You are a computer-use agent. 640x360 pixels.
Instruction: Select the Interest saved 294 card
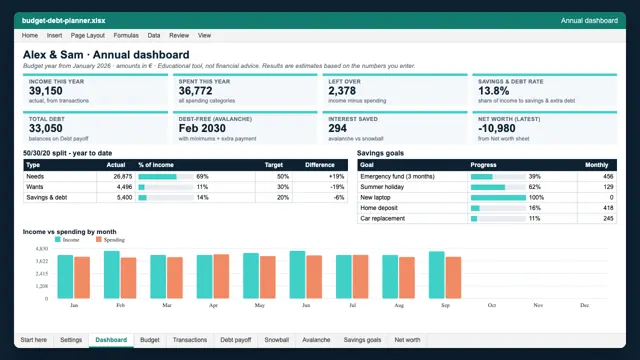click(x=395, y=128)
